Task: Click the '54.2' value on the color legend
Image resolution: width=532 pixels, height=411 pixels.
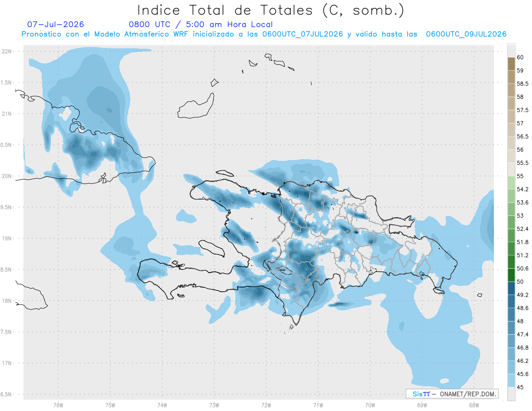Action: point(522,189)
